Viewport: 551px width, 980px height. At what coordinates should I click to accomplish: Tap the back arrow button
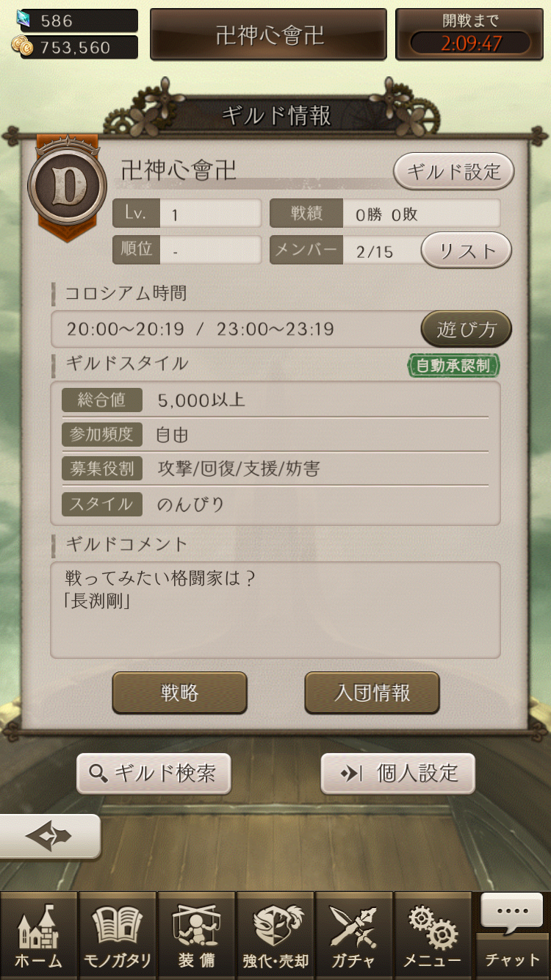click(x=50, y=837)
